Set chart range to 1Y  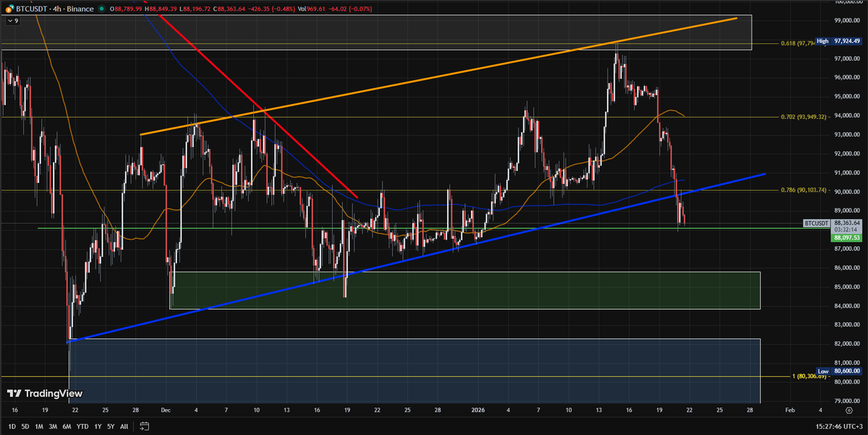(x=98, y=426)
